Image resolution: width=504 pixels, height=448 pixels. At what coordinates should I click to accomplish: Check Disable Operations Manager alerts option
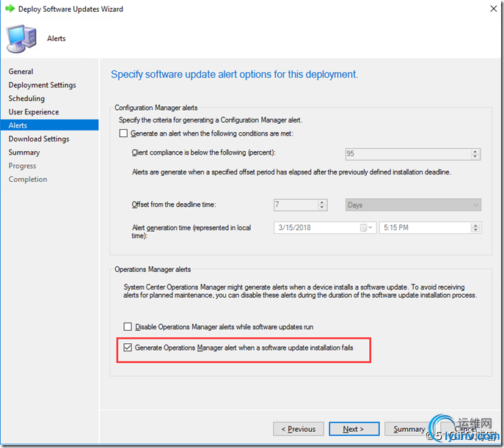[128, 326]
